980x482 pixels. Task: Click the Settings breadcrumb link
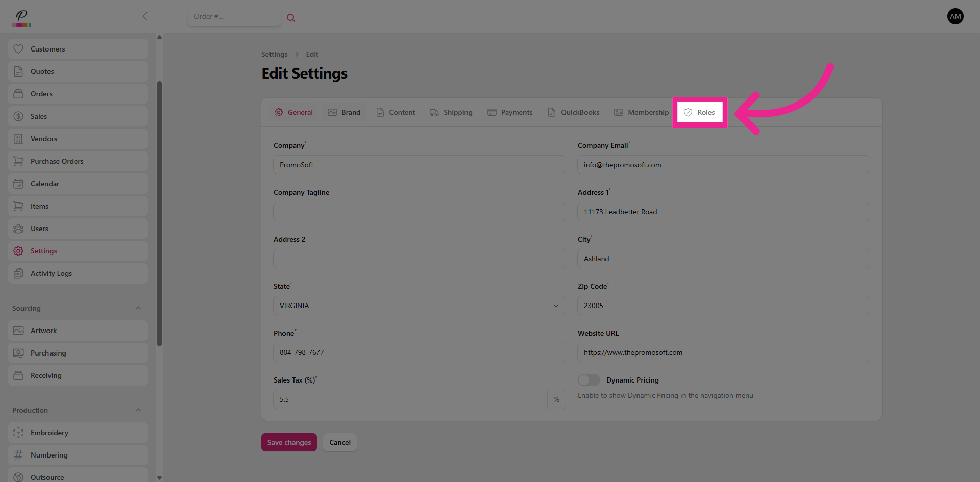pyautogui.click(x=274, y=54)
